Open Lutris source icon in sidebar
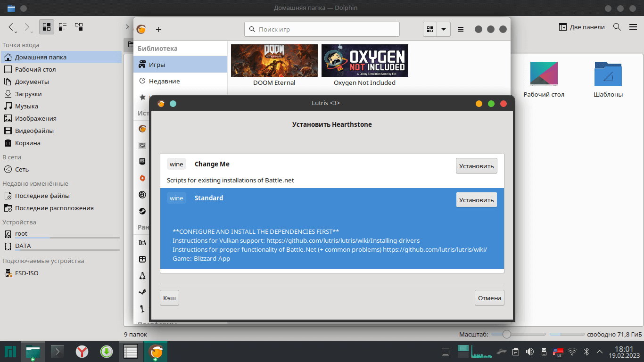Viewport: 644px width, 362px height. pyautogui.click(x=142, y=129)
